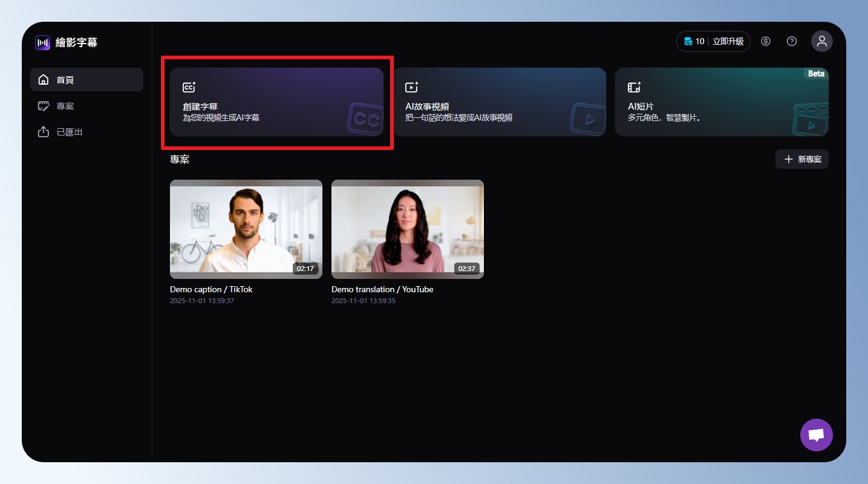Select the 創建字幕 create subtitles card

point(276,102)
